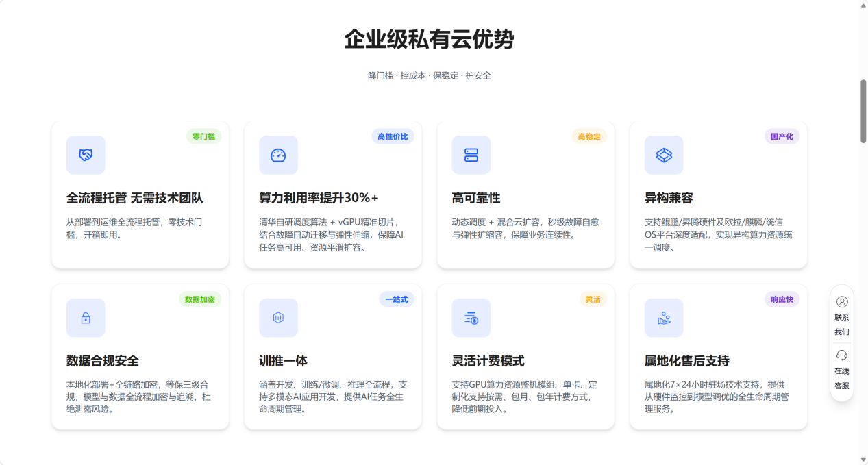Click description starting 动态调度 + 混合云扩容
Image resolution: width=868 pixels, height=465 pixels.
[525, 228]
